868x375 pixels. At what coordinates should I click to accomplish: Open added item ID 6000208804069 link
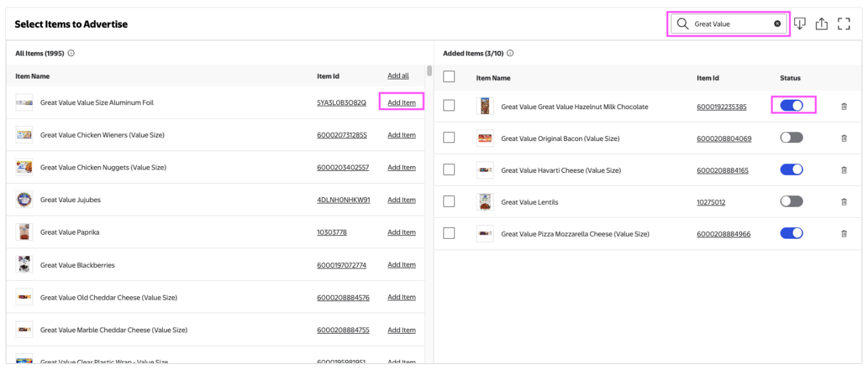coord(724,139)
